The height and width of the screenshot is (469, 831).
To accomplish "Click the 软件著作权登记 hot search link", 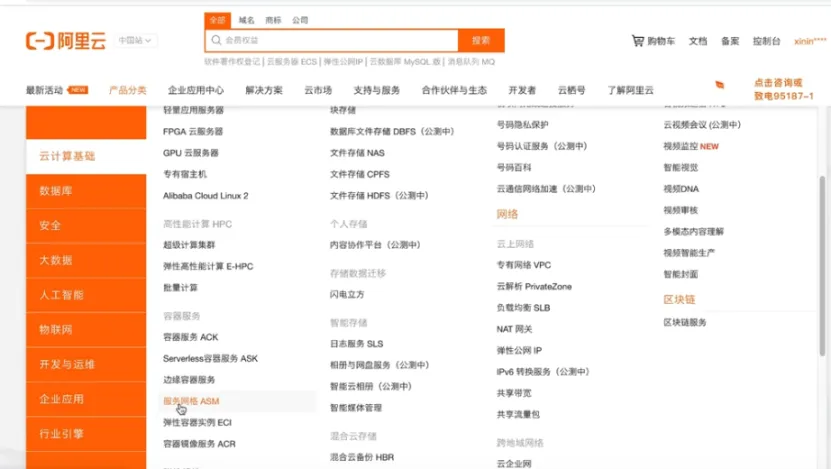I will [232, 61].
